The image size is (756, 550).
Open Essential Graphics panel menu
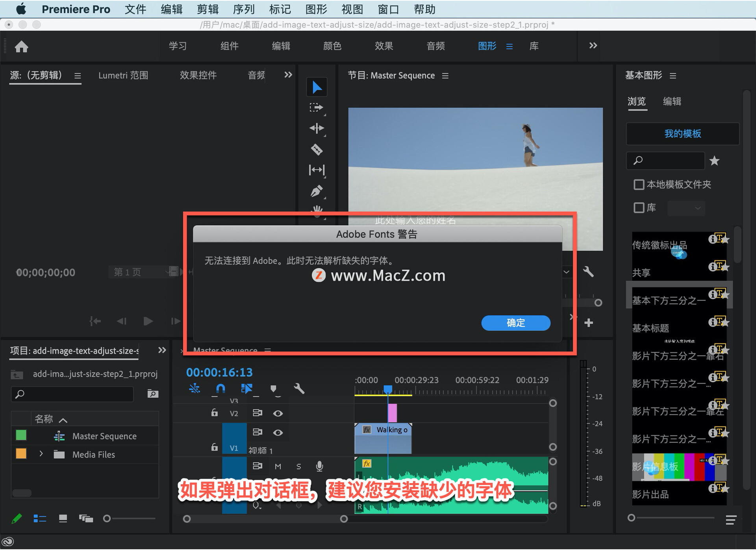pyautogui.click(x=673, y=76)
